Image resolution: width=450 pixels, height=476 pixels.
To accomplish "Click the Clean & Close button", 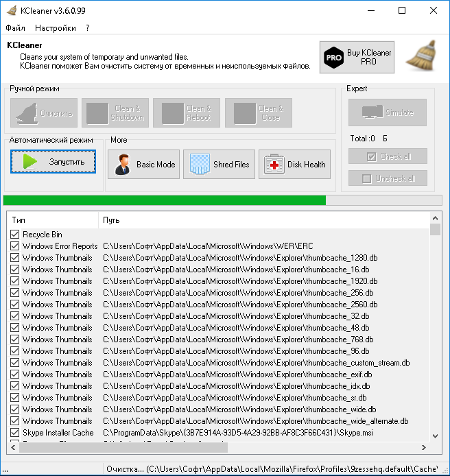I will pos(259,112).
